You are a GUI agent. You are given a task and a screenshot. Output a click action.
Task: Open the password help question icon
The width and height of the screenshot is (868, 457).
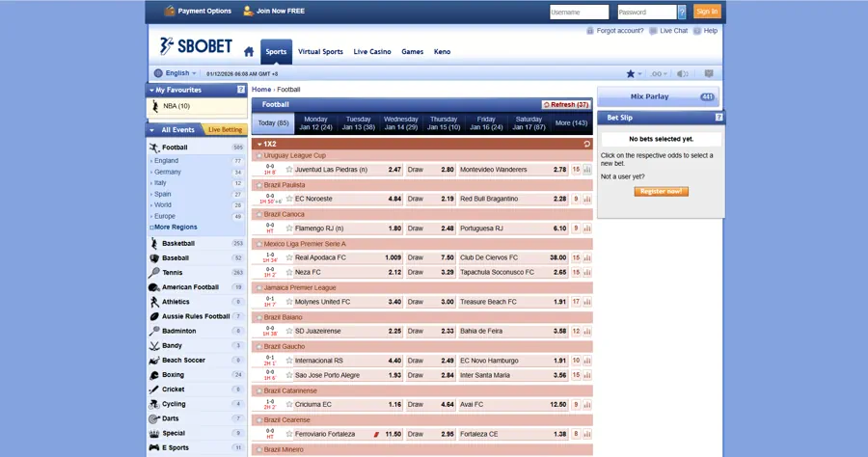[682, 12]
